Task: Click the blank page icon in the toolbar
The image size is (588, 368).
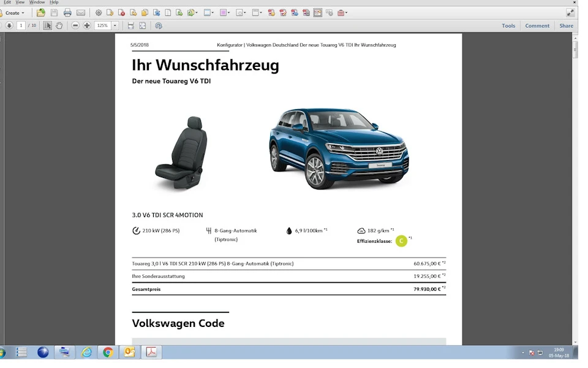Action: pos(168,13)
